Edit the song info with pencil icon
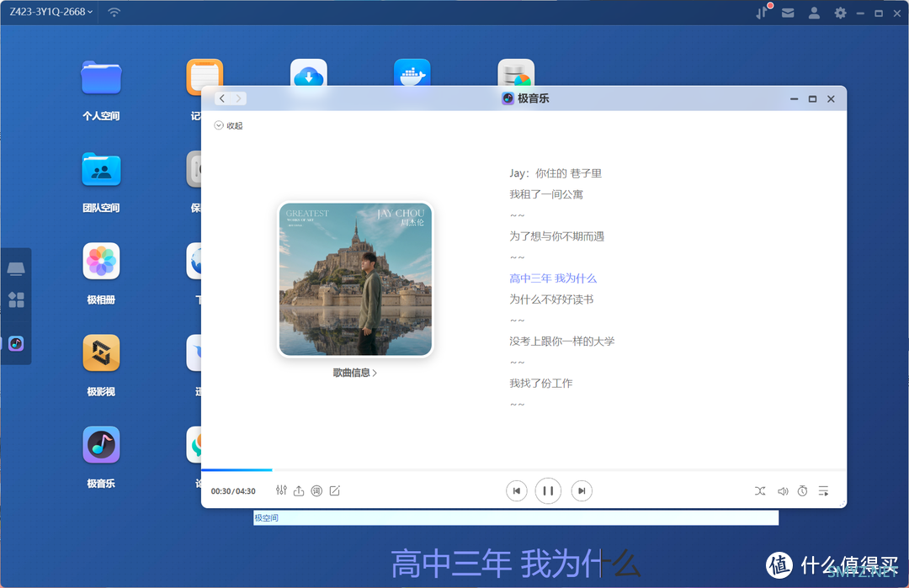 334,490
